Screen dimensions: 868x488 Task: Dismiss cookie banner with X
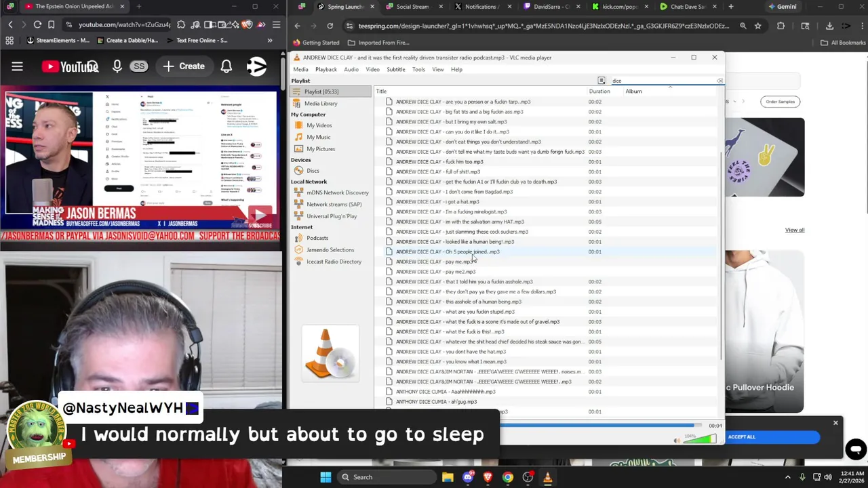point(835,423)
